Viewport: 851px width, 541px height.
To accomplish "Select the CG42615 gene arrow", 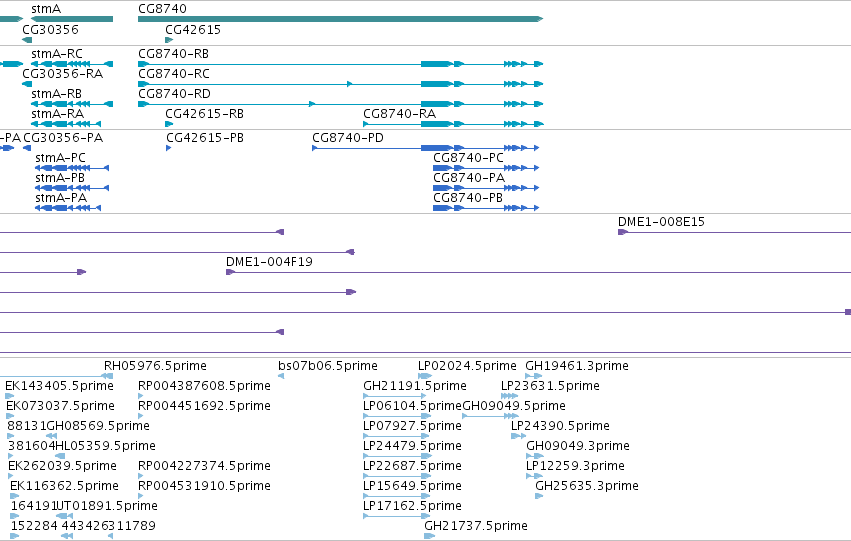I will (169, 40).
